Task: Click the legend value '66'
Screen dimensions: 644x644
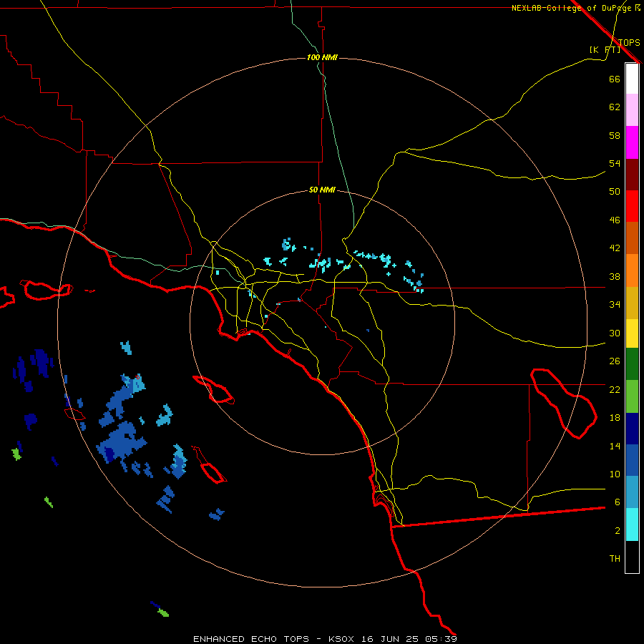Action: tap(615, 79)
